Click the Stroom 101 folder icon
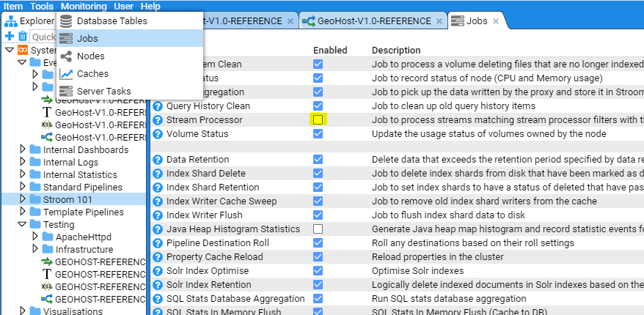This screenshot has width=644, height=315. click(35, 199)
